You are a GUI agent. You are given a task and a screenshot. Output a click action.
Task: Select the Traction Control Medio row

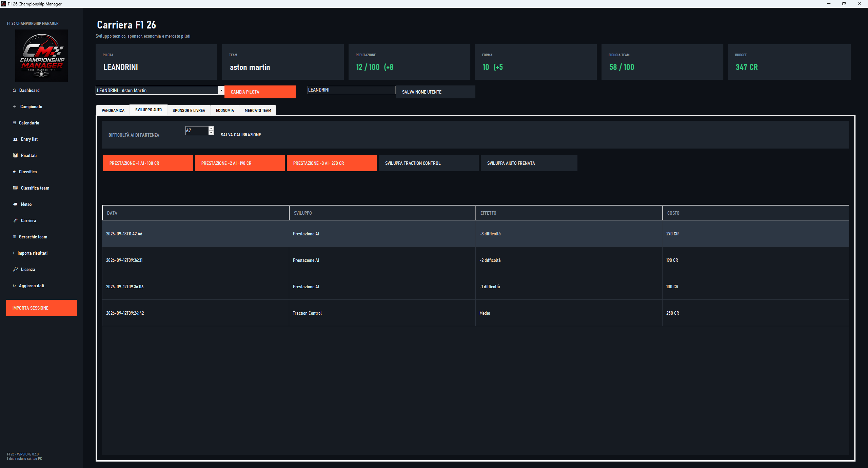[x=475, y=313]
